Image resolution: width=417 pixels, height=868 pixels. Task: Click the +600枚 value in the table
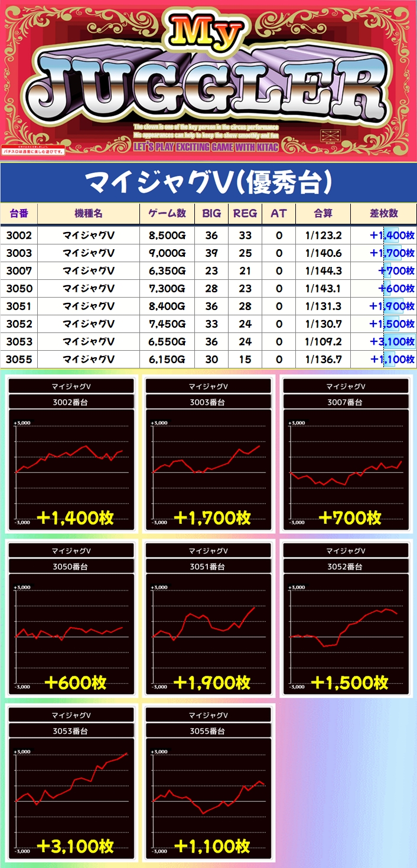(x=397, y=289)
